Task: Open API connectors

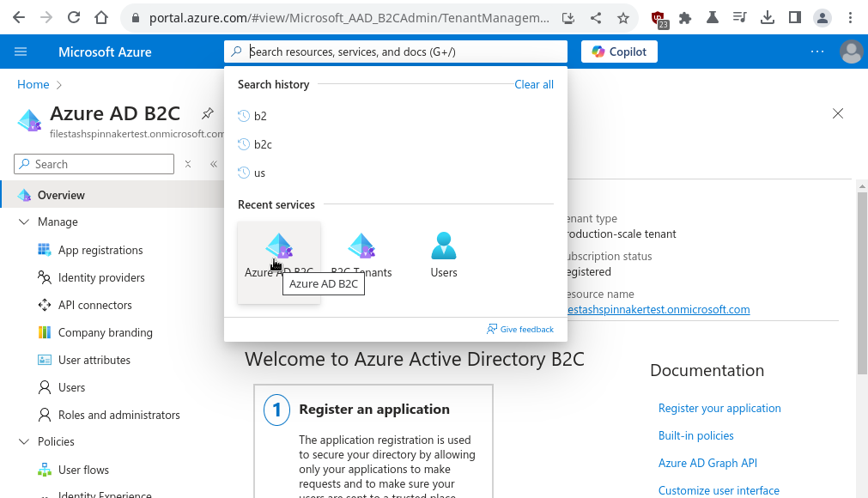Action: 95,306
